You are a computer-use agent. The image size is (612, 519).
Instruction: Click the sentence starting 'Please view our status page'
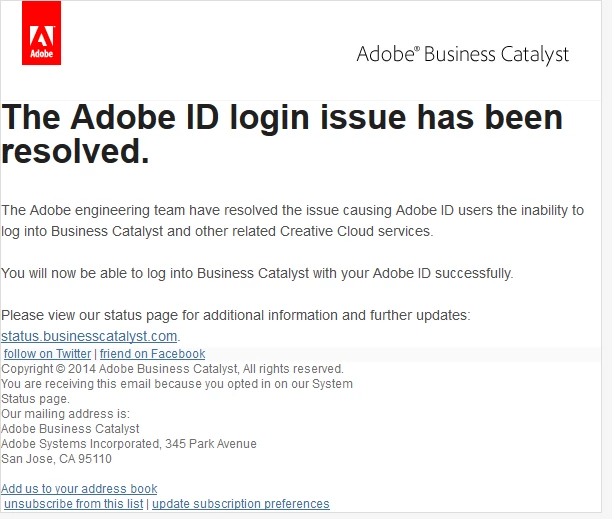click(236, 315)
